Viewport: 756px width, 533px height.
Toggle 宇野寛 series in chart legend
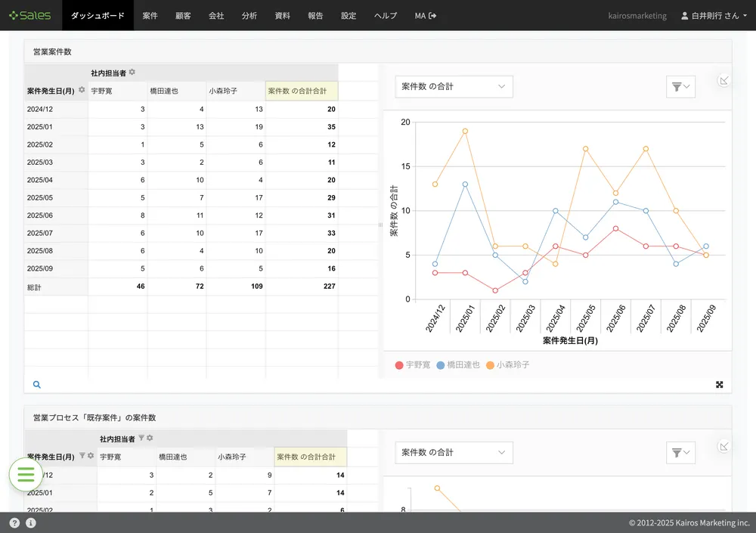tap(413, 365)
